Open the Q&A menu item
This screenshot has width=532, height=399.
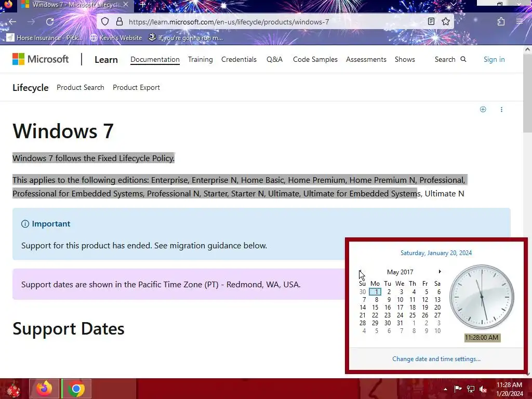[274, 59]
